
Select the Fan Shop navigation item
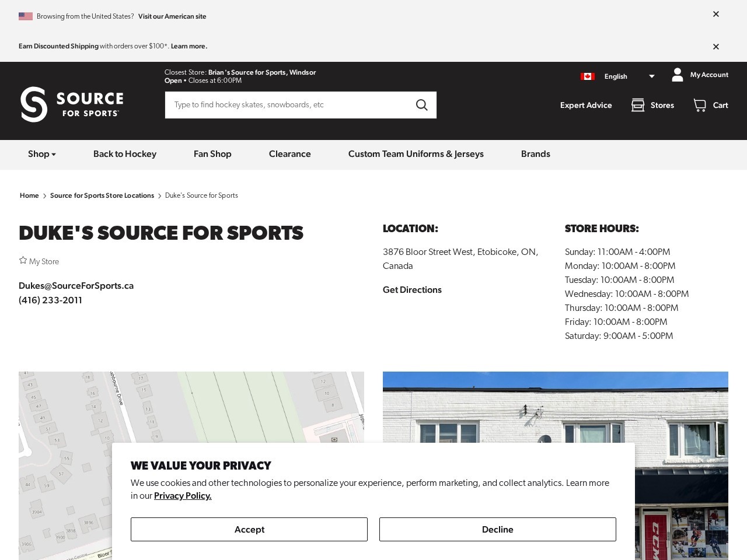(x=212, y=154)
